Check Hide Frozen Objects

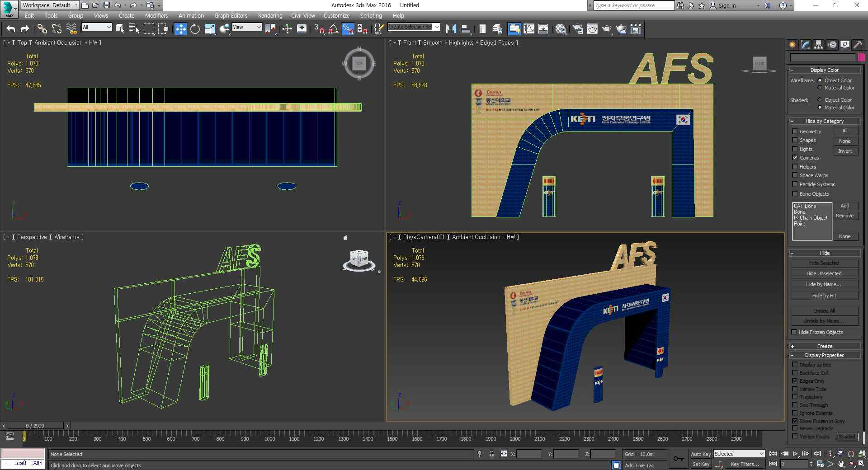coord(794,332)
